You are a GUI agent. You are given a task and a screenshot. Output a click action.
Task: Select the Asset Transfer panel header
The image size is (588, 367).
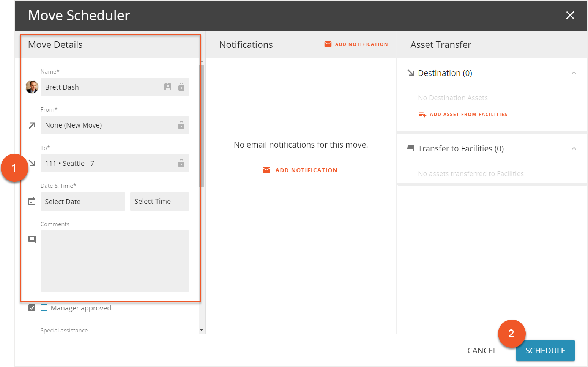(x=440, y=44)
